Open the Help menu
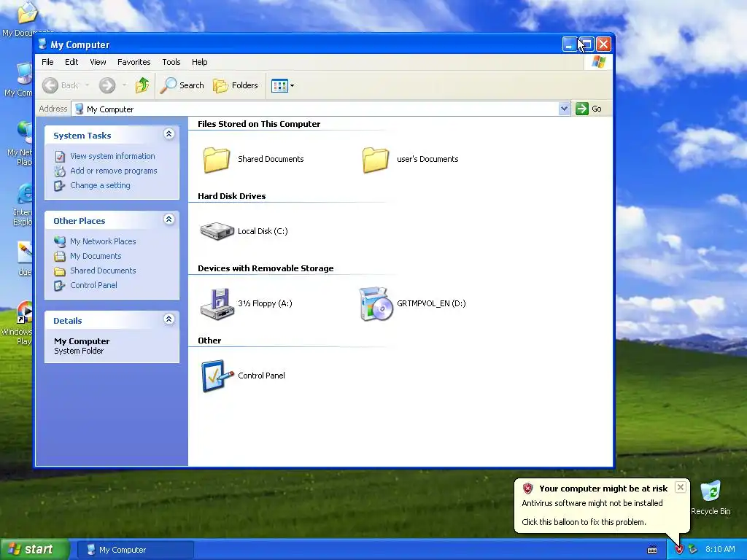The width and height of the screenshot is (747, 560). (x=200, y=62)
